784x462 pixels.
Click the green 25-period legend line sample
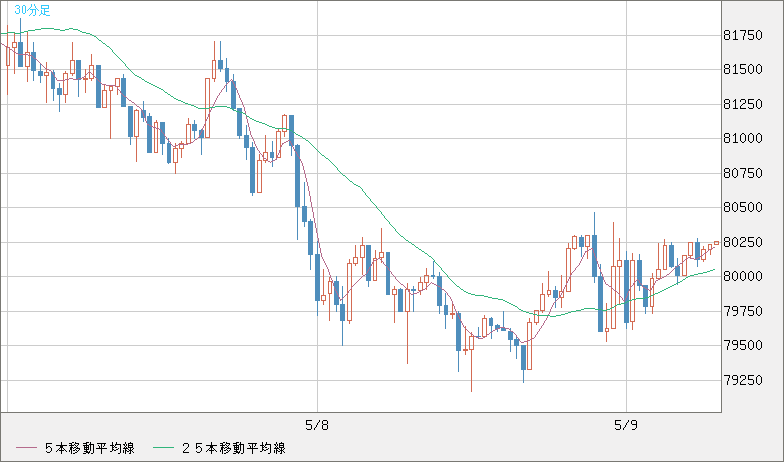coord(162,448)
